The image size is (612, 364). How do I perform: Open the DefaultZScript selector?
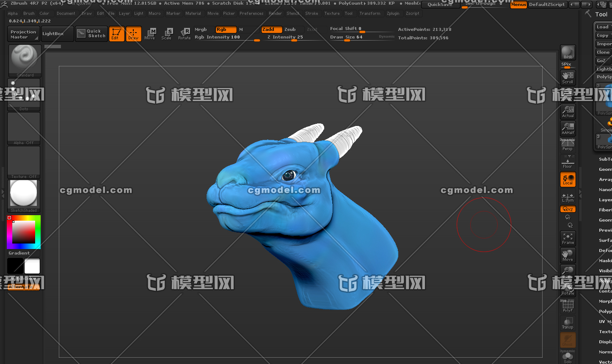pyautogui.click(x=547, y=4)
